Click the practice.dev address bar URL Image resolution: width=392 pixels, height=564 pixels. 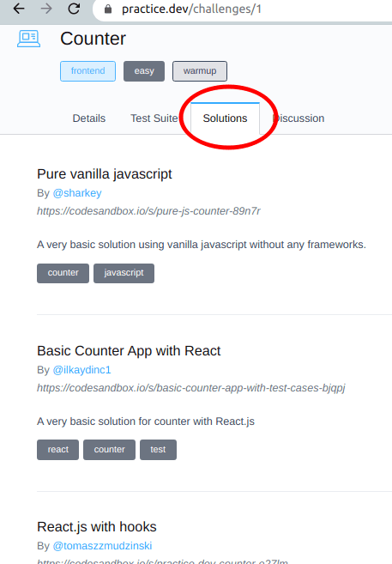(191, 9)
